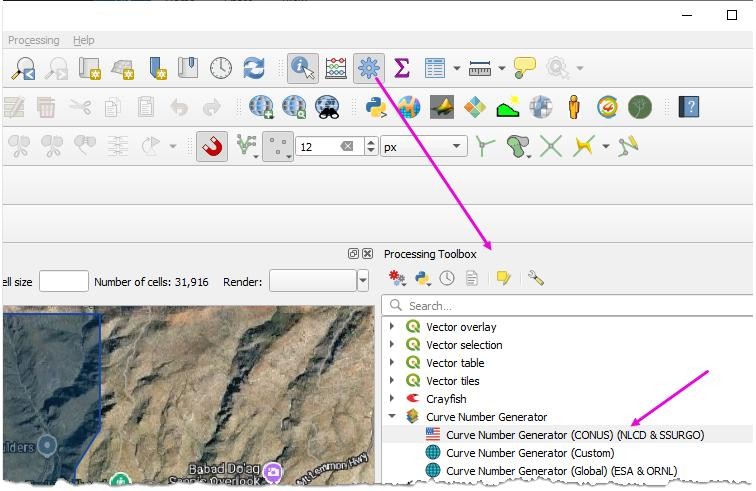The height and width of the screenshot is (491, 756).
Task: Open the Help menu
Action: (84, 40)
